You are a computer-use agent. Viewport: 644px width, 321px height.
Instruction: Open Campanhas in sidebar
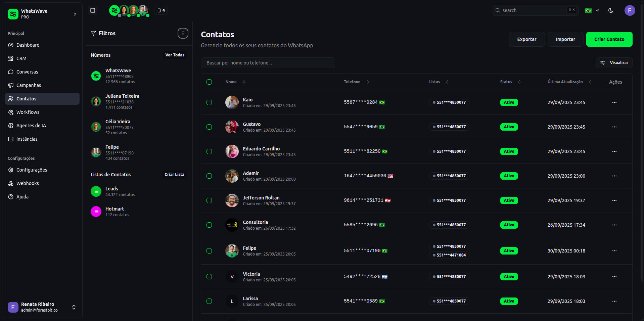coord(42,85)
